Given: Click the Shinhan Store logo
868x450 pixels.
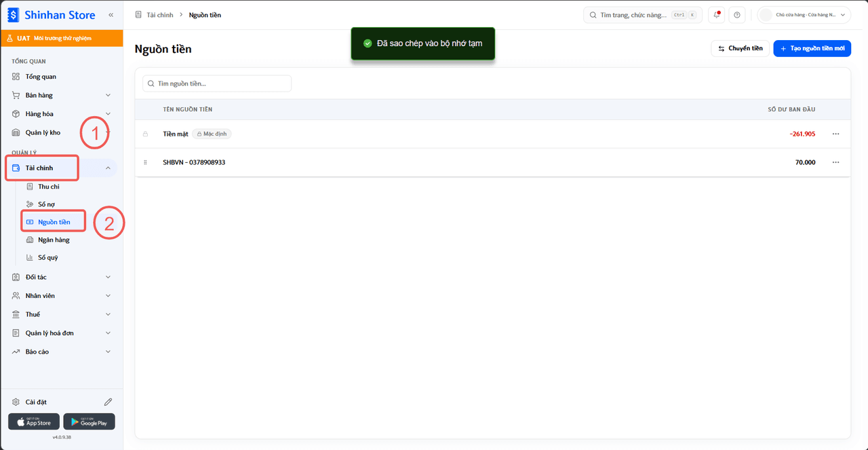Looking at the screenshot, I should point(52,15).
